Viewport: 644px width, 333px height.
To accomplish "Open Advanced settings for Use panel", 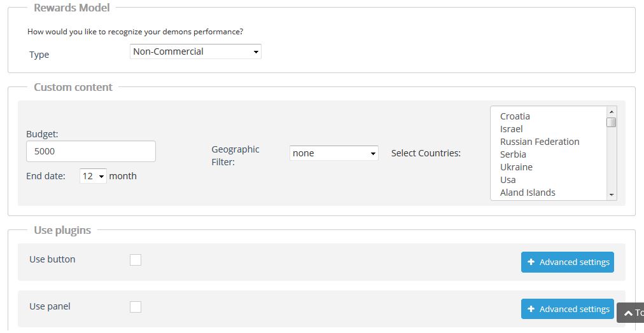I will pos(568,309).
